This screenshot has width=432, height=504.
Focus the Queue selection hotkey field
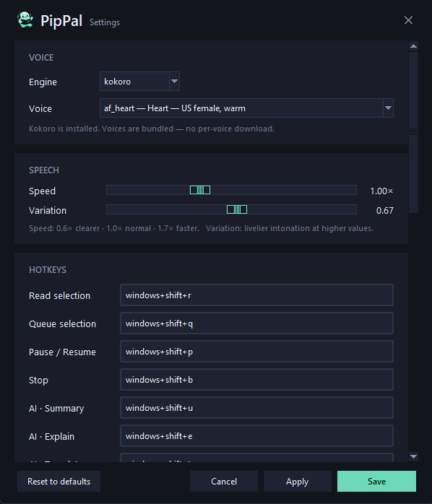point(256,323)
